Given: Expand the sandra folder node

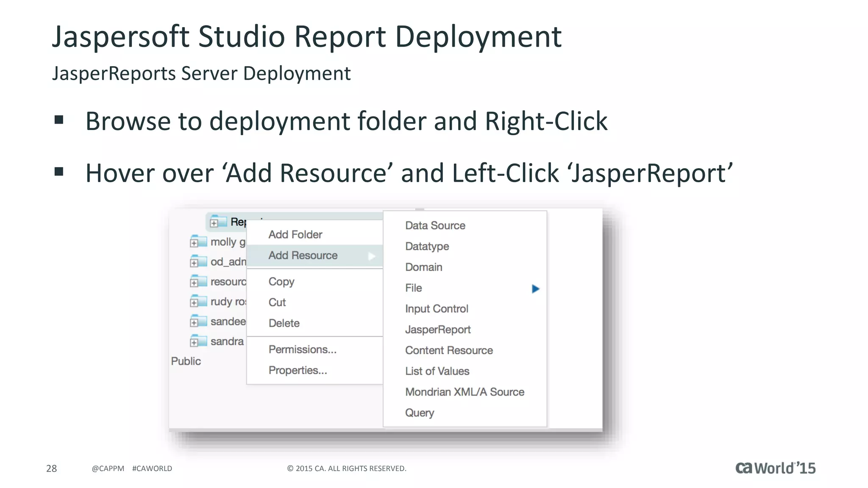Looking at the screenshot, I should (194, 342).
